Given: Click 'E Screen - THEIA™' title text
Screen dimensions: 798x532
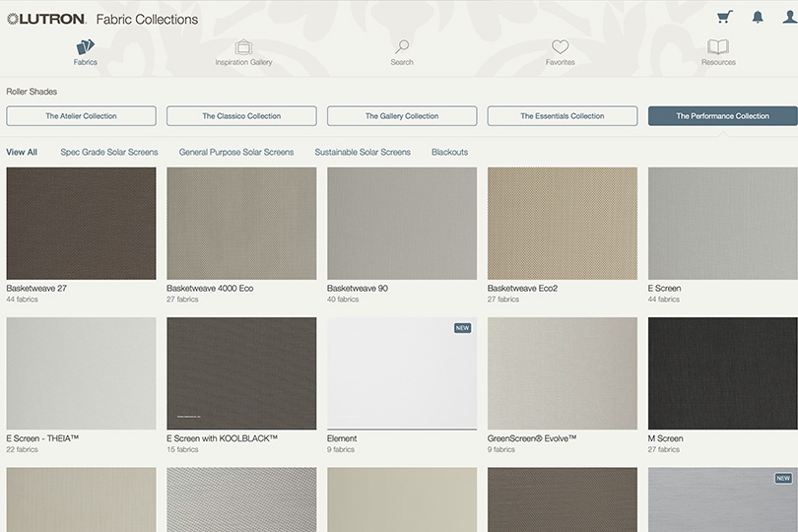Looking at the screenshot, I should [x=42, y=438].
